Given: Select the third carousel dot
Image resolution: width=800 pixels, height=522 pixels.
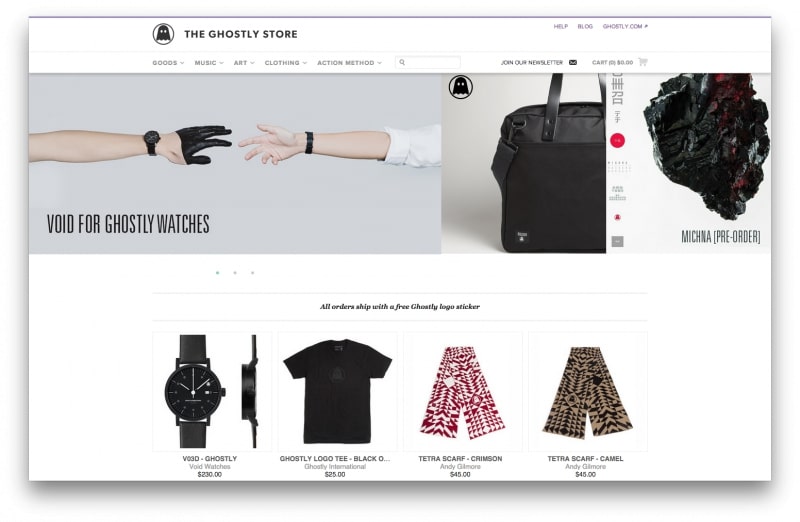Looking at the screenshot, I should pos(253,273).
